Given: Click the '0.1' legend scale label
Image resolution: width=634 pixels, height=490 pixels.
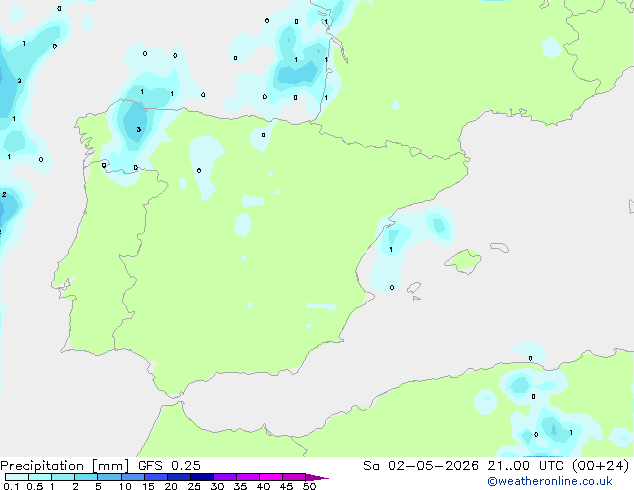Looking at the screenshot, I should [11, 486].
